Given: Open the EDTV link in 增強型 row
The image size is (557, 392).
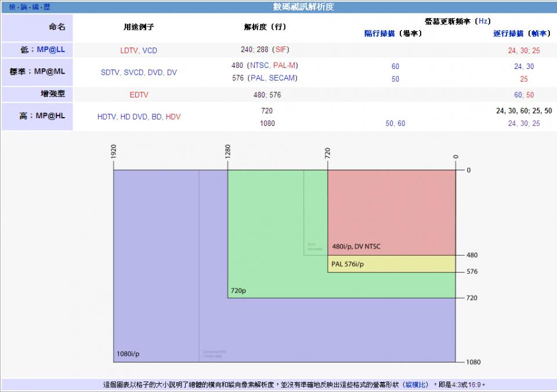Looking at the screenshot, I should (x=139, y=95).
